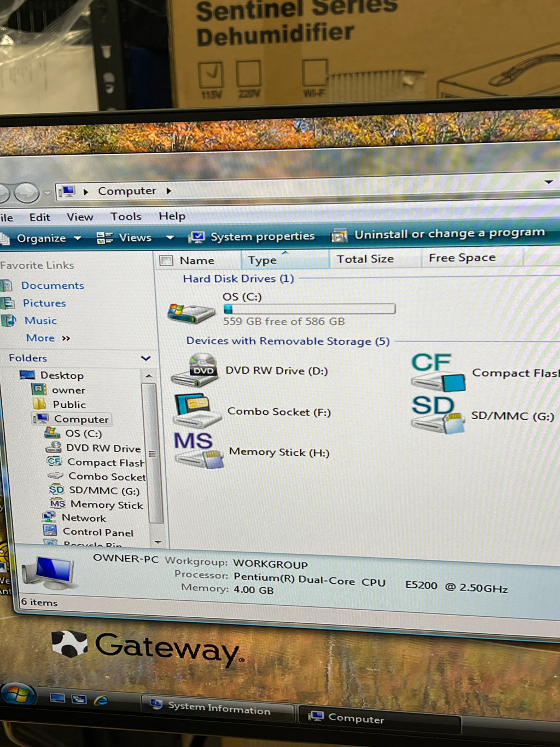Open the address bar history dropdown

[549, 182]
